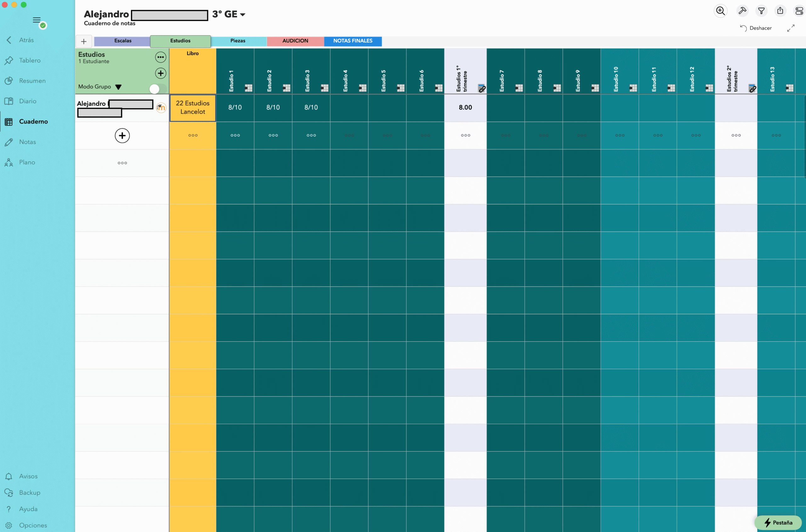This screenshot has width=806, height=532.
Task: Switch to the Piezas tab
Action: click(x=238, y=41)
